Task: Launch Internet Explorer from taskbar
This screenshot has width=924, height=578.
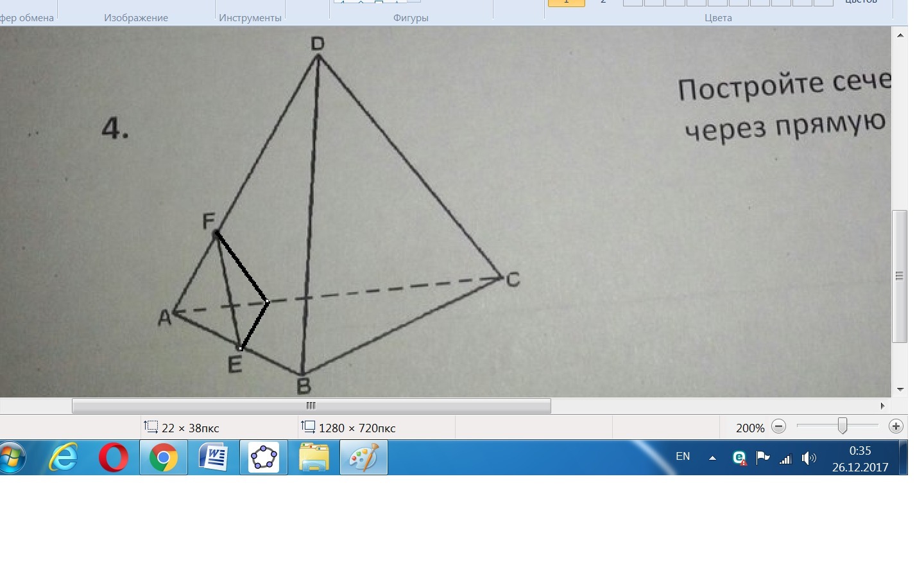Action: pos(64,458)
